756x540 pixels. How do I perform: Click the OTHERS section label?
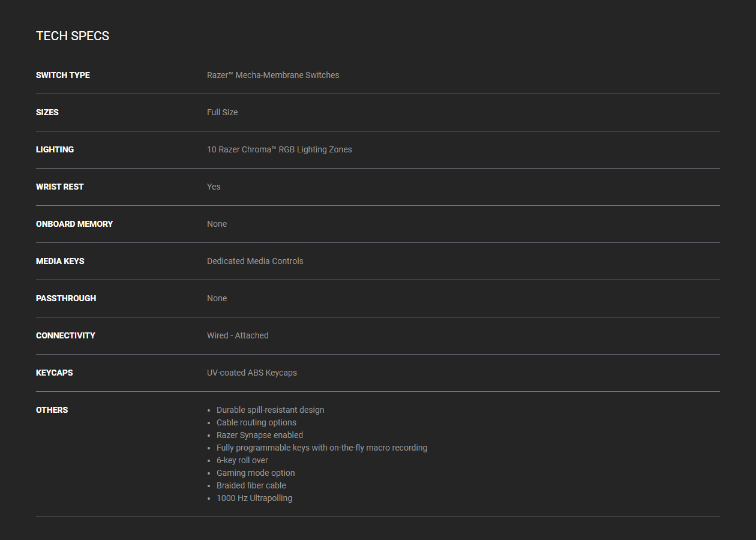click(52, 410)
